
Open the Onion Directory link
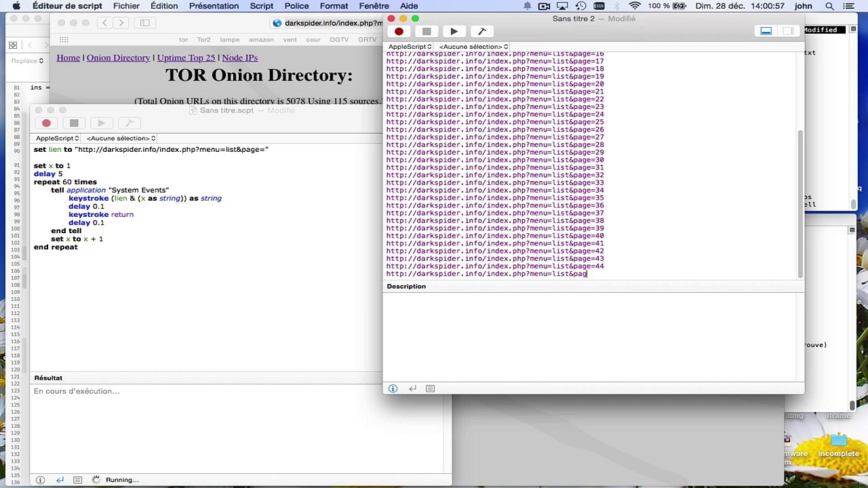pos(118,58)
